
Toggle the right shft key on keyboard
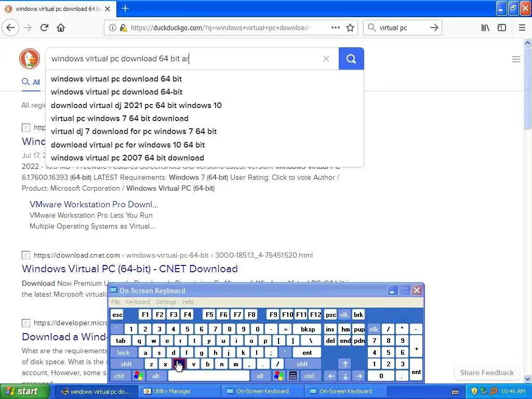[x=302, y=364]
